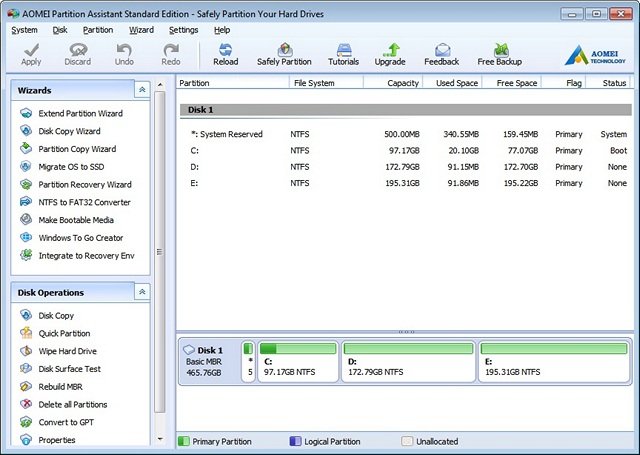Click the AOMEI Technology logo
Image resolution: width=640 pixels, height=455 pixels.
[x=595, y=55]
